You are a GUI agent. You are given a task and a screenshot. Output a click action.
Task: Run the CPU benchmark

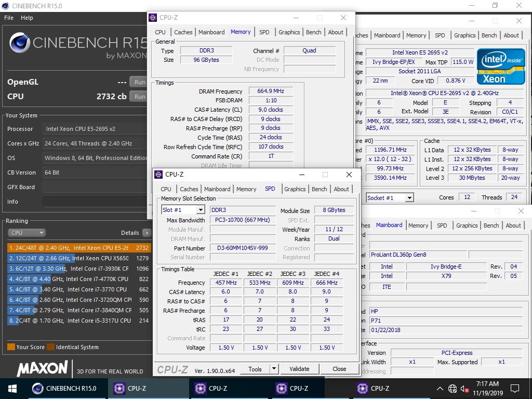tap(139, 97)
